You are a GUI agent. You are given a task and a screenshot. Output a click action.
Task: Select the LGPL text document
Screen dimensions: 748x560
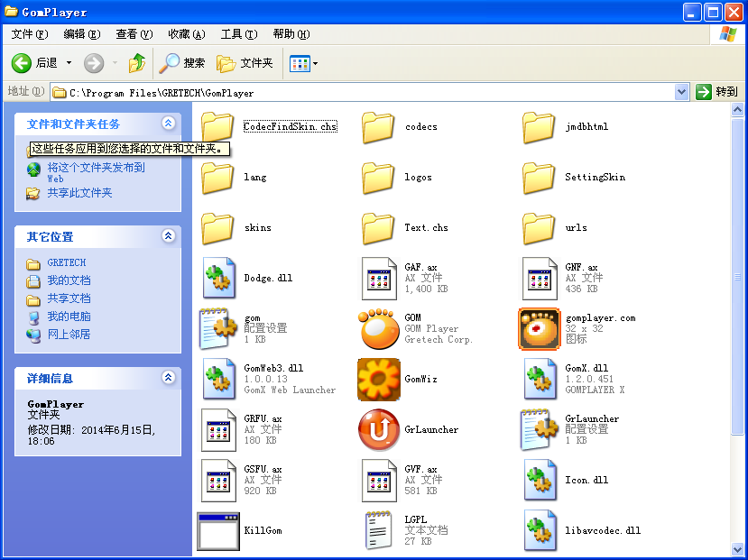click(379, 530)
